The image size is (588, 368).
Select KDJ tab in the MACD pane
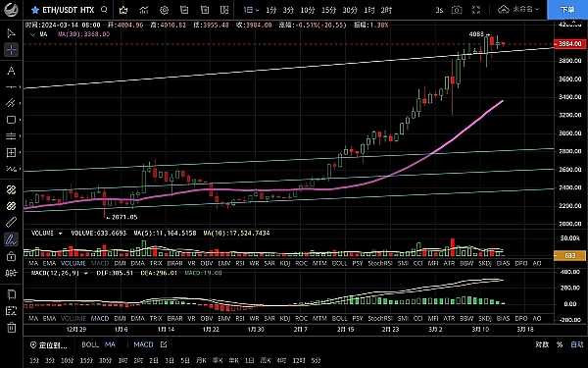click(x=285, y=318)
